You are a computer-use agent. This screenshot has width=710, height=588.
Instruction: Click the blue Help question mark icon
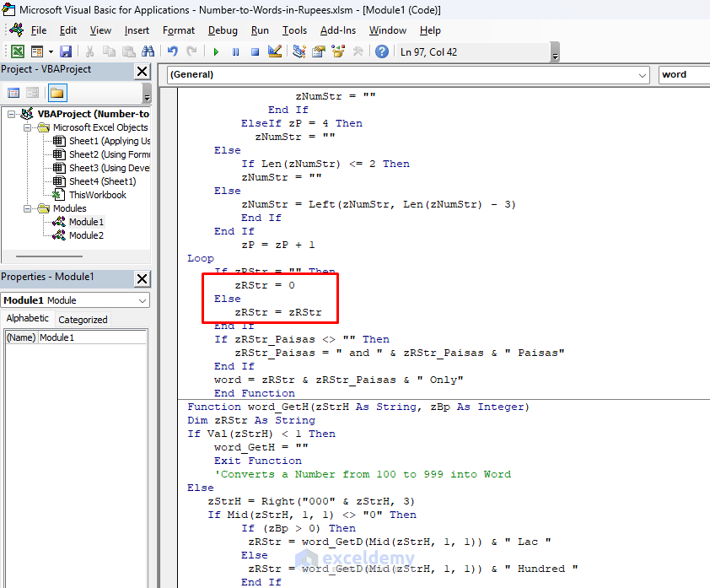382,51
